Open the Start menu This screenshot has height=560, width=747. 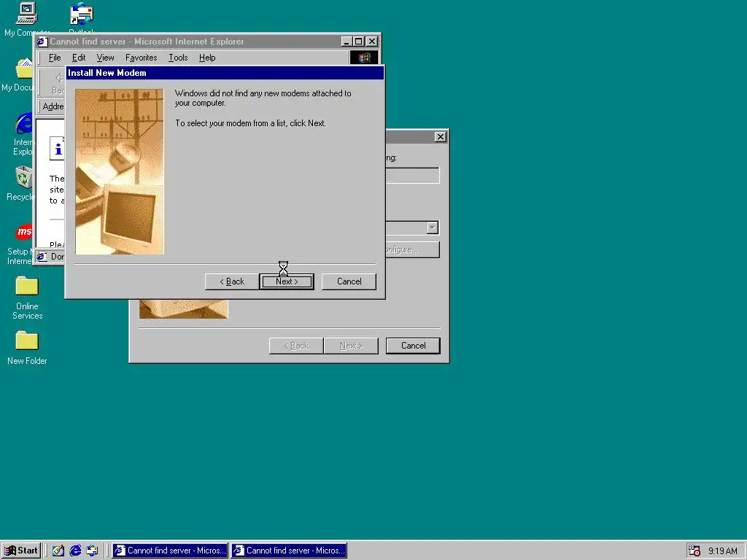(21, 551)
